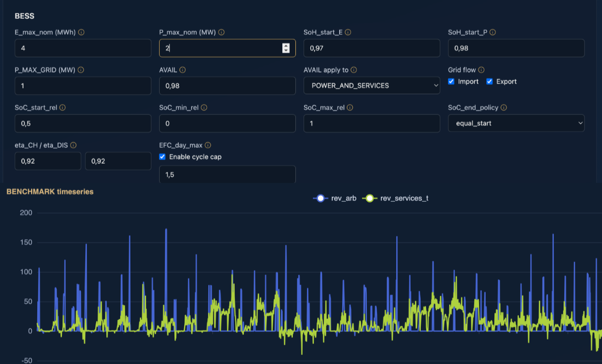Click the EFC_day_max value field 1,5

(x=228, y=174)
